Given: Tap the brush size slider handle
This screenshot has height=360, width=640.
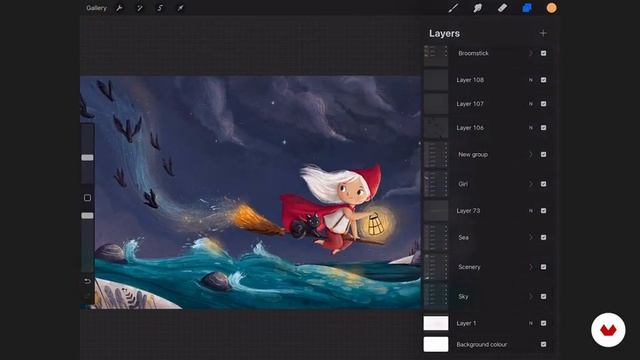Looking at the screenshot, I should (87, 158).
